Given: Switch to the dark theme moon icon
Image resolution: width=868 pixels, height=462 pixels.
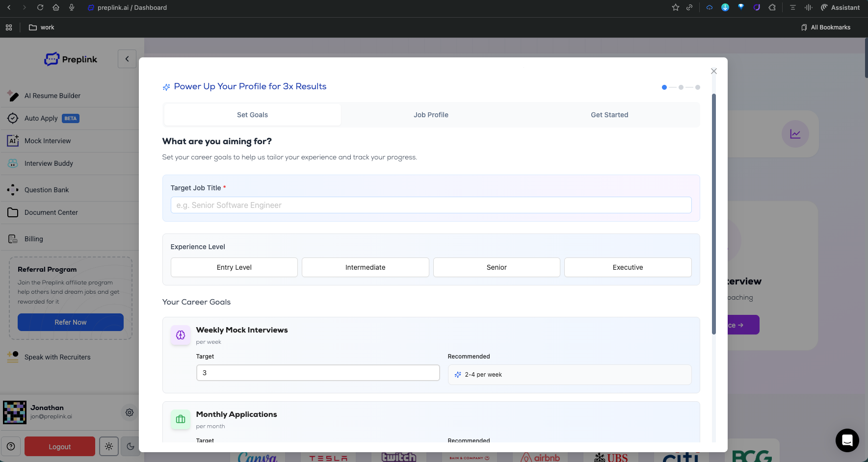Looking at the screenshot, I should pyautogui.click(x=131, y=446).
